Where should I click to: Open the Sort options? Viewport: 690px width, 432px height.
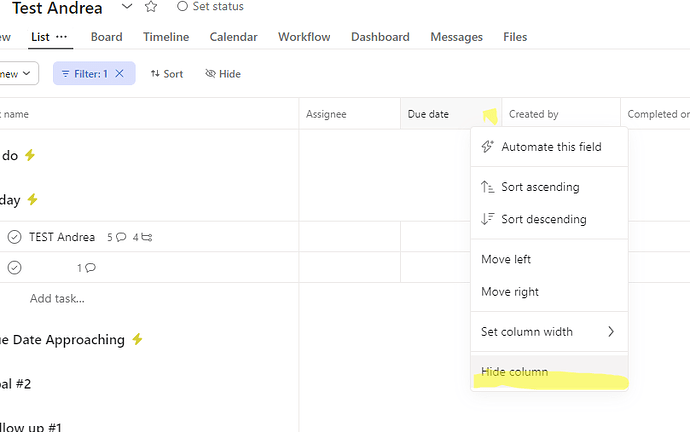click(167, 73)
